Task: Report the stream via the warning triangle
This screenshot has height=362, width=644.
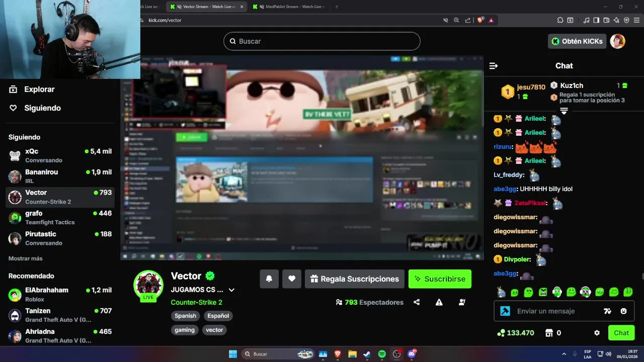Action: point(439,302)
